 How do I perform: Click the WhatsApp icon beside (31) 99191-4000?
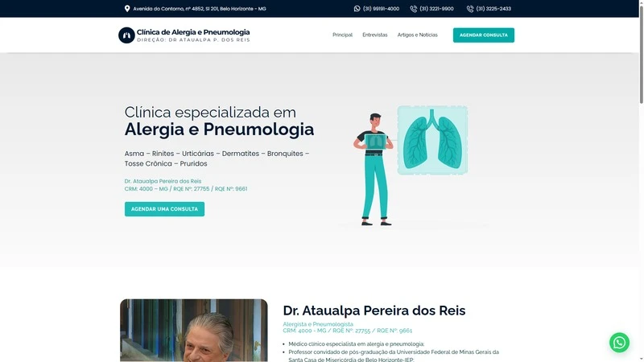pyautogui.click(x=357, y=9)
